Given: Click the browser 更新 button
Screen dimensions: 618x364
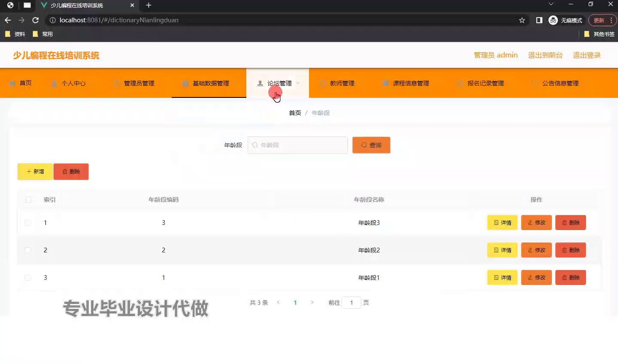Looking at the screenshot, I should pos(599,20).
